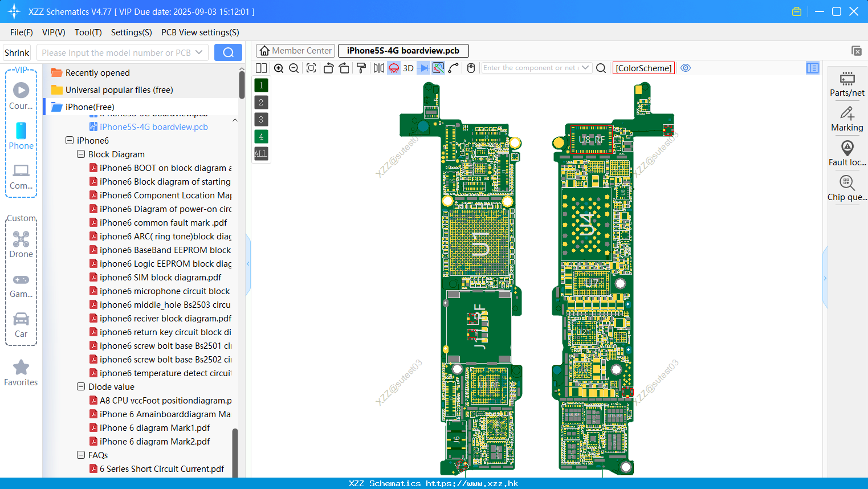Collapse the FAQs node
868x489 pixels.
click(x=81, y=455)
